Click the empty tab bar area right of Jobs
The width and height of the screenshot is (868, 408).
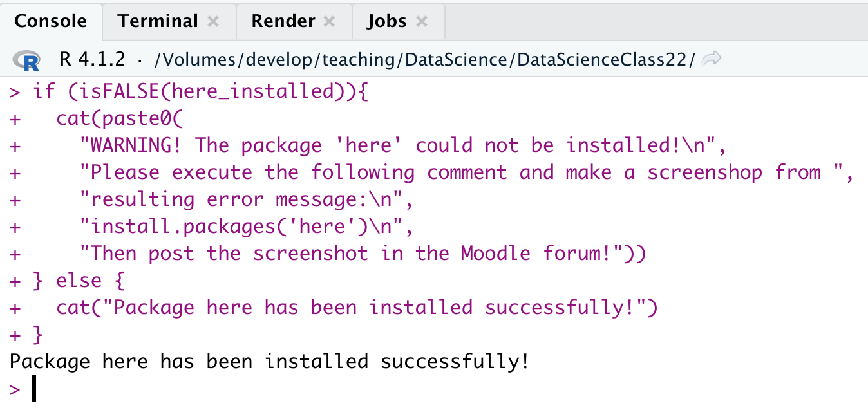pos(644,21)
